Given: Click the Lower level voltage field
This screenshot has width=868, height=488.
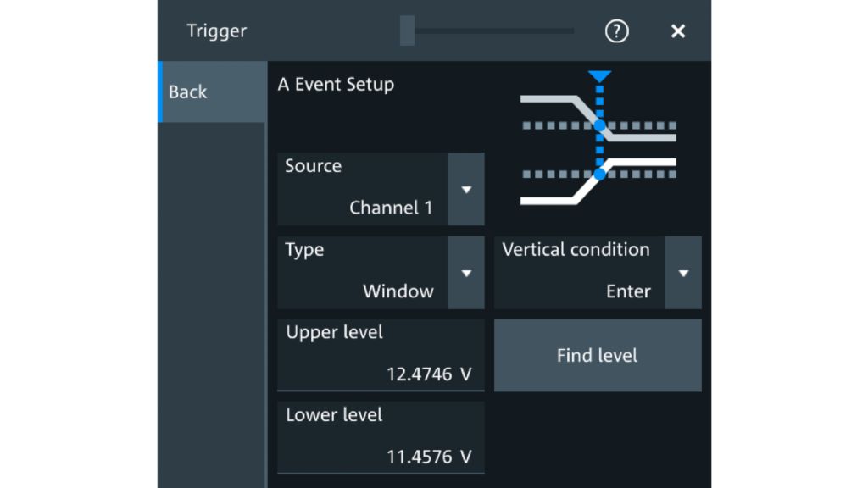Looking at the screenshot, I should pos(381,437).
